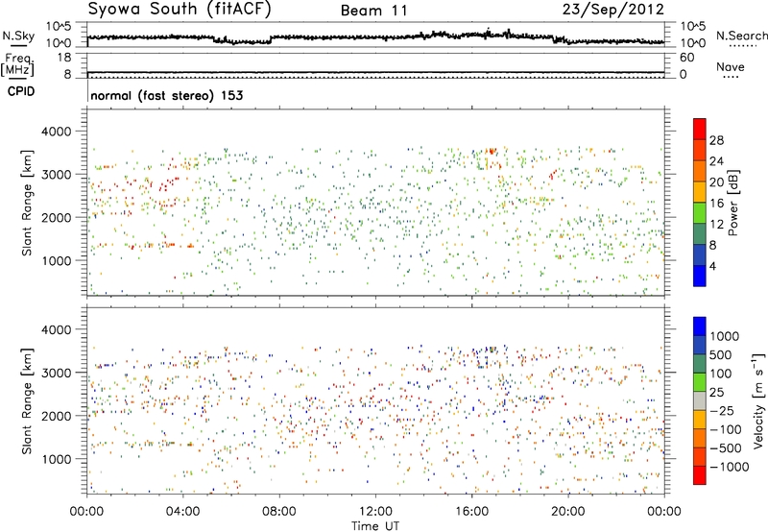Screen dimensions: 768x532
Task: Click the 'normal (fast stereo) 153' text
Action: pyautogui.click(x=166, y=96)
